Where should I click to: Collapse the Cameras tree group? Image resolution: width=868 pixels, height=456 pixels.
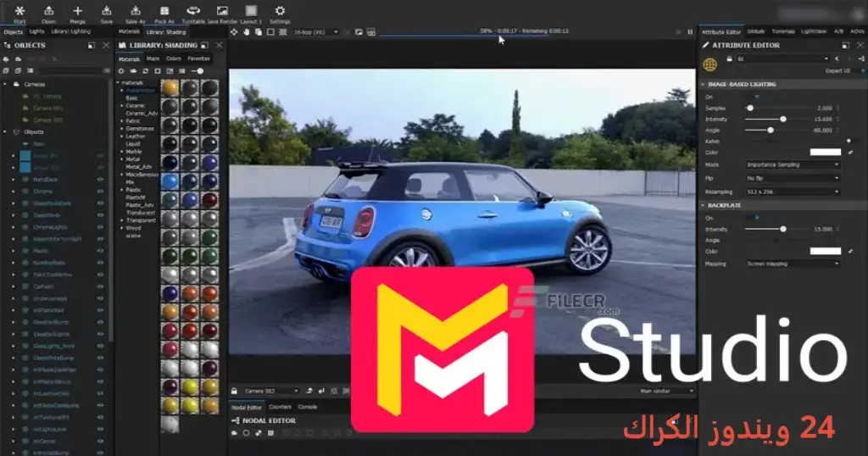point(6,85)
